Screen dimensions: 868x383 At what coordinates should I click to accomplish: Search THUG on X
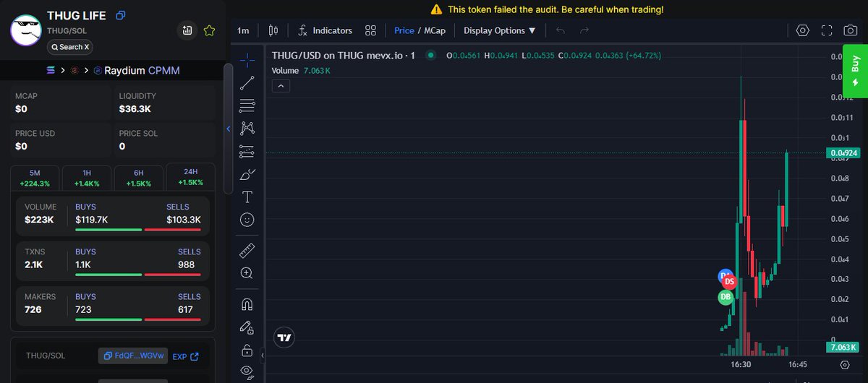pos(70,47)
